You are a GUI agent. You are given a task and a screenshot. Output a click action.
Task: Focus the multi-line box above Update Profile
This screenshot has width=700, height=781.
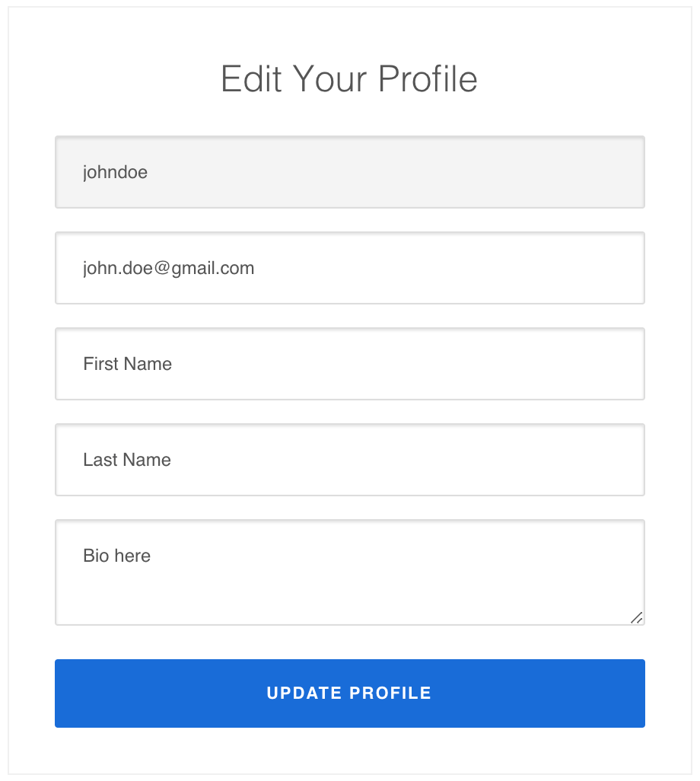tap(350, 572)
